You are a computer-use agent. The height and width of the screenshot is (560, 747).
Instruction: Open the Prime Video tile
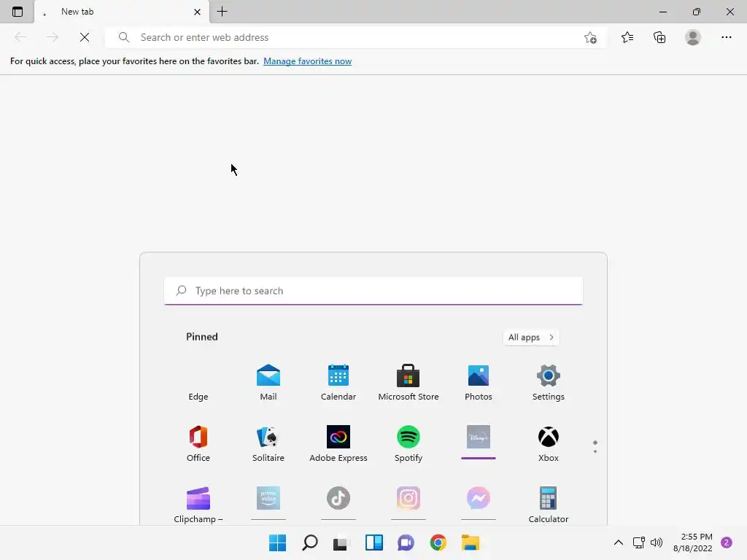coord(268,503)
